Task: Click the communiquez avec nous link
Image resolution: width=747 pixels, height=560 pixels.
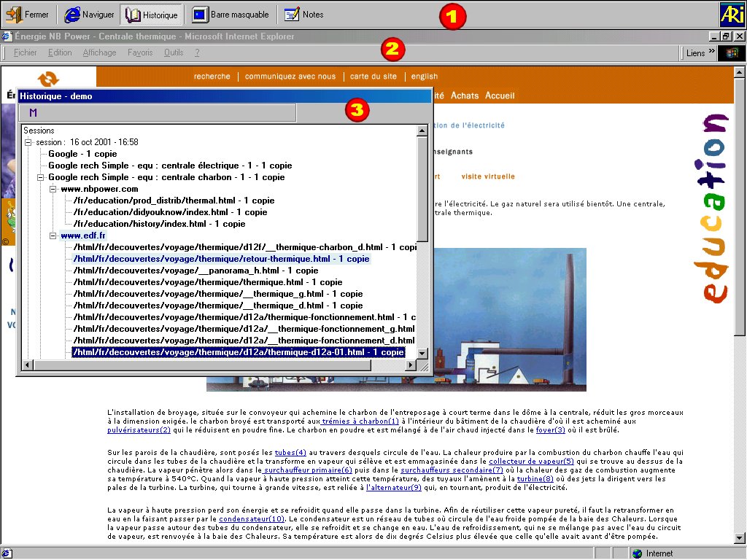Action: pyautogui.click(x=290, y=76)
